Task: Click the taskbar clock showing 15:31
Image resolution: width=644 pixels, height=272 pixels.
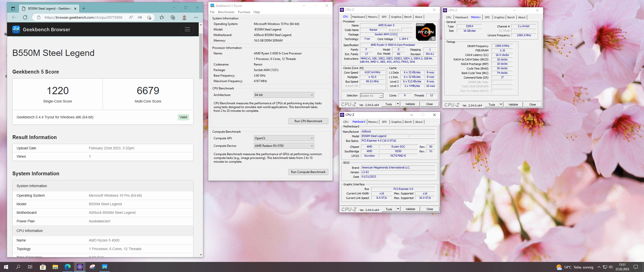Action: click(x=622, y=267)
